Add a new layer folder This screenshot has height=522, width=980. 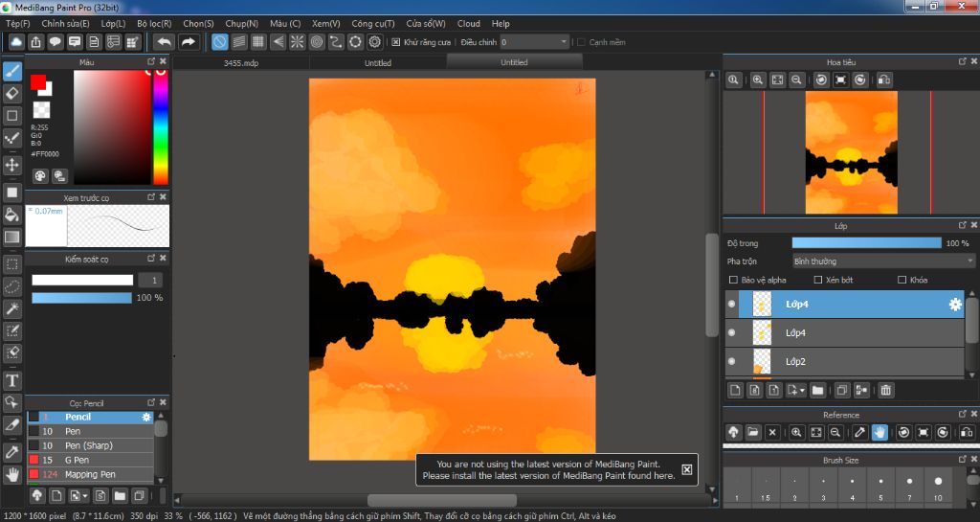click(817, 390)
